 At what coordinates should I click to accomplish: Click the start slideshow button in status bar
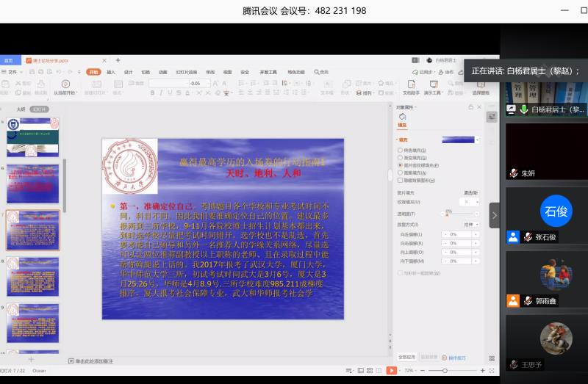[x=391, y=371]
